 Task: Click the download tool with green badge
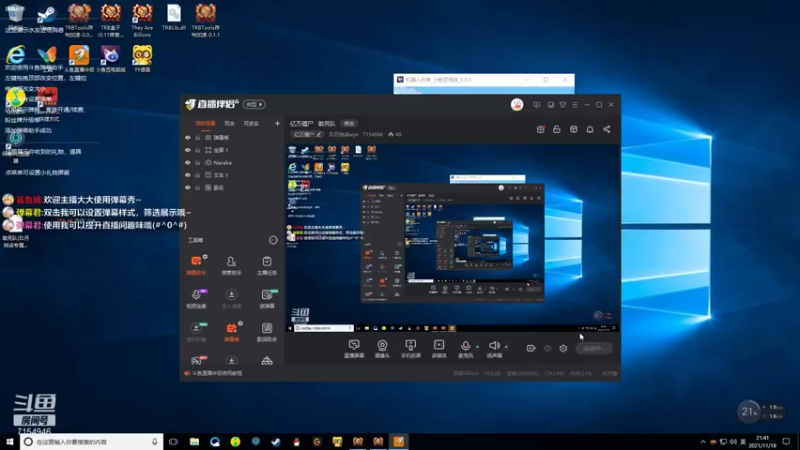pyautogui.click(x=196, y=332)
